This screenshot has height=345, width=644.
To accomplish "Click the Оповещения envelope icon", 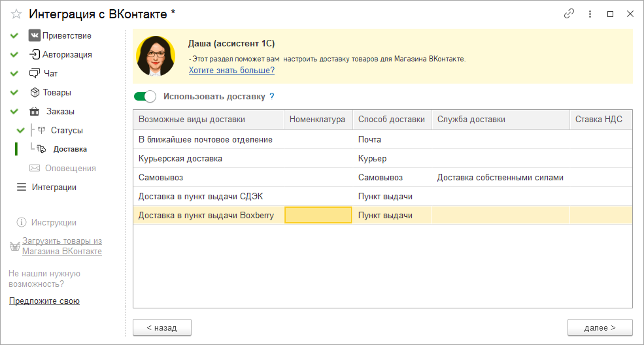I will coord(35,168).
